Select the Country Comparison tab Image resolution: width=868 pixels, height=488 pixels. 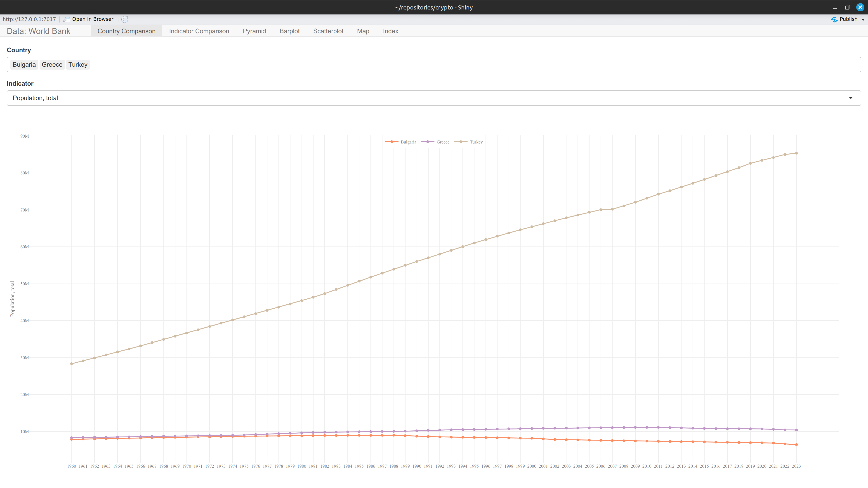pos(126,31)
